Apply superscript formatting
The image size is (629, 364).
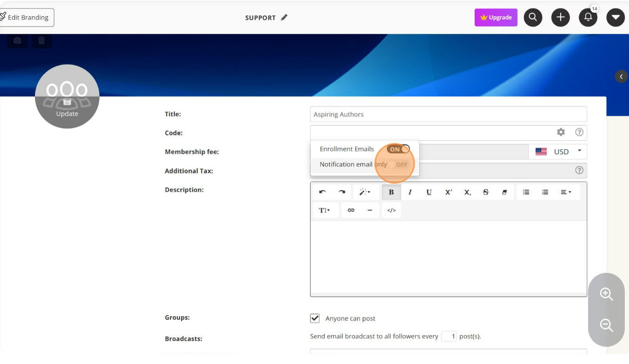[x=448, y=192]
